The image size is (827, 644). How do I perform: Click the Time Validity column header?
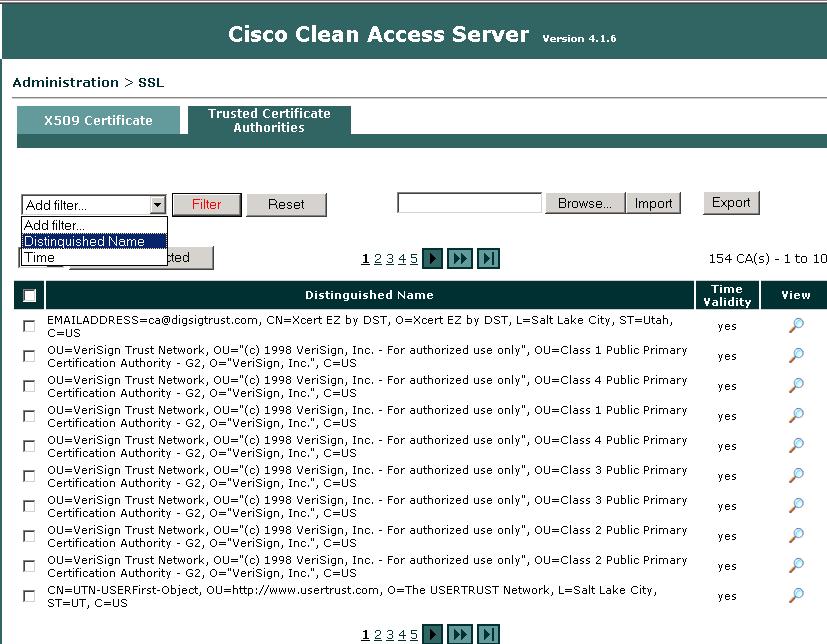click(x=727, y=295)
